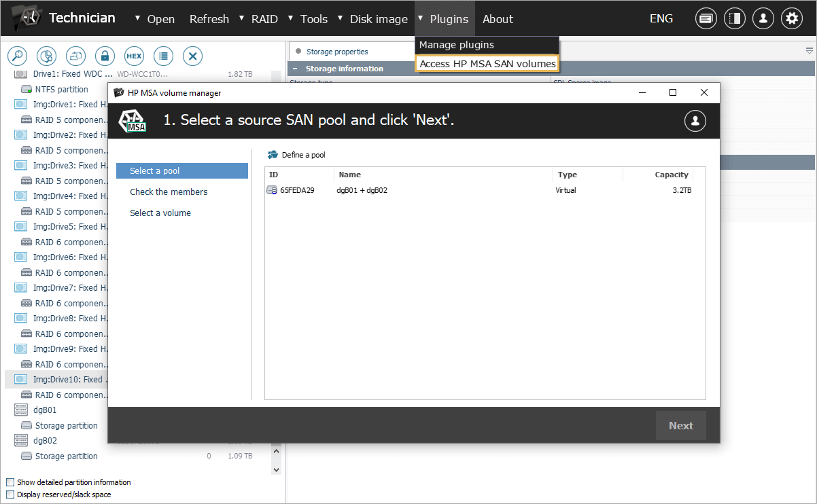Click the tree scrollbar down arrow
Image resolution: width=817 pixels, height=504 pixels.
pyautogui.click(x=275, y=469)
